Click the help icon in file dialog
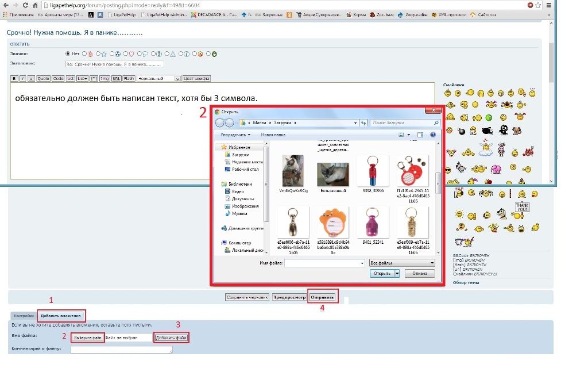 432,135
